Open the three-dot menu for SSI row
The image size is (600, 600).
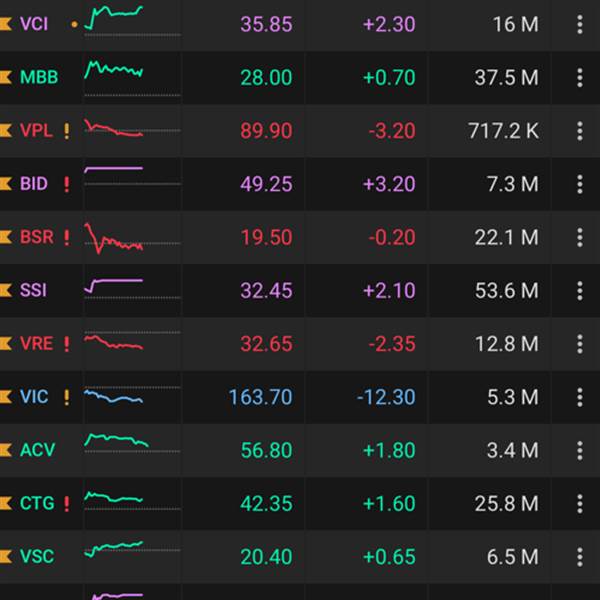point(579,291)
